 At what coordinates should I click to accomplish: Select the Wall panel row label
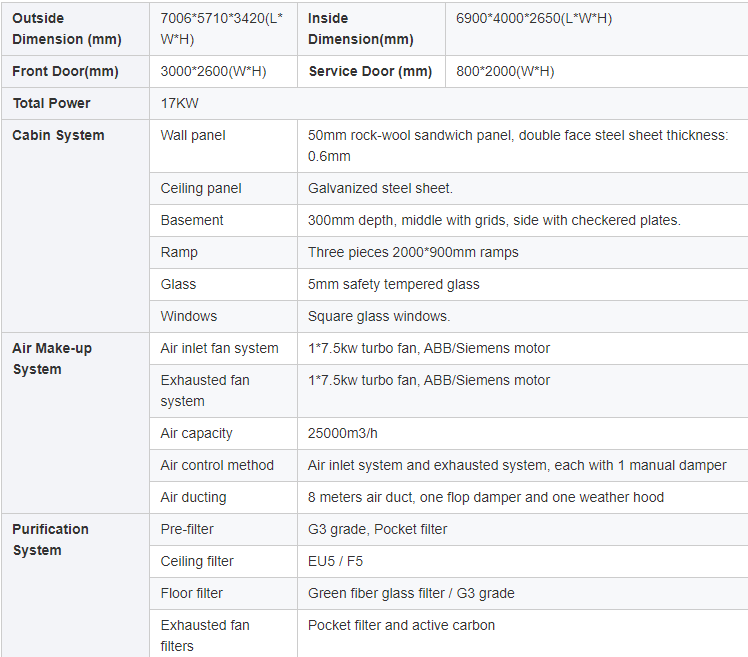pyautogui.click(x=193, y=135)
